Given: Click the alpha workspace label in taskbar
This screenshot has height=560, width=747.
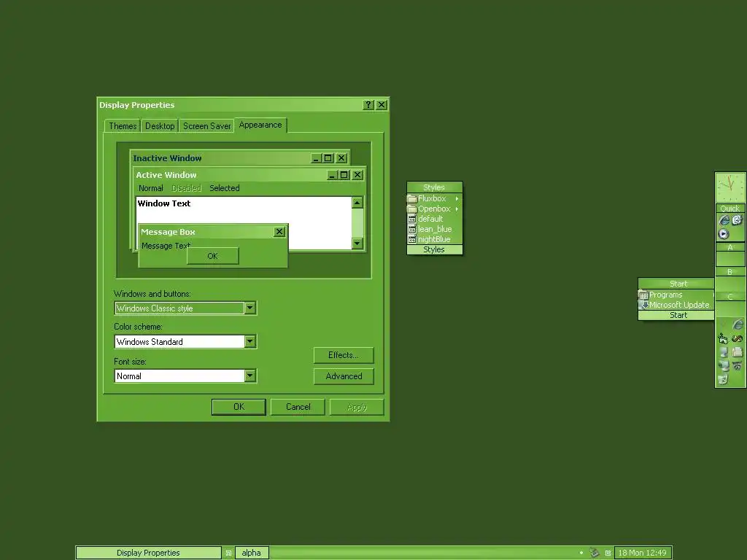Looking at the screenshot, I should click(x=251, y=553).
